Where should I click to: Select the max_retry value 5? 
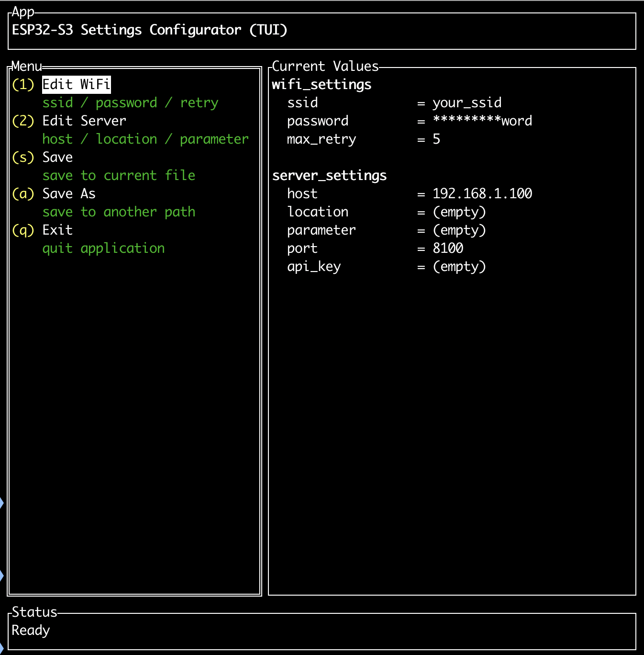click(437, 139)
